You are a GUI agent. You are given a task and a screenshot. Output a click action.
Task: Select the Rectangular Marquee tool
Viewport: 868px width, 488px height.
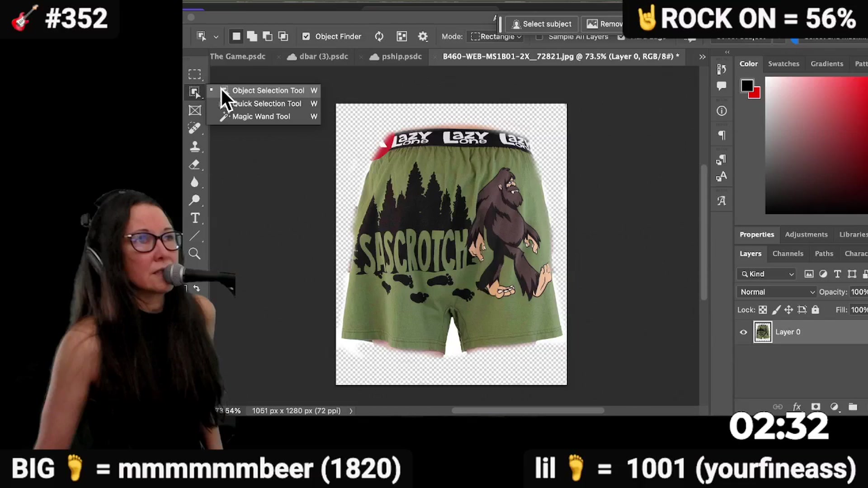[195, 74]
